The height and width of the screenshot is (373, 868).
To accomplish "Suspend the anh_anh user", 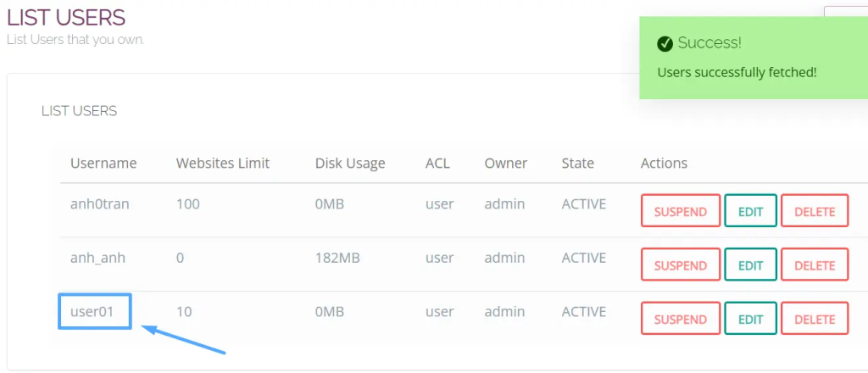I will pos(681,265).
